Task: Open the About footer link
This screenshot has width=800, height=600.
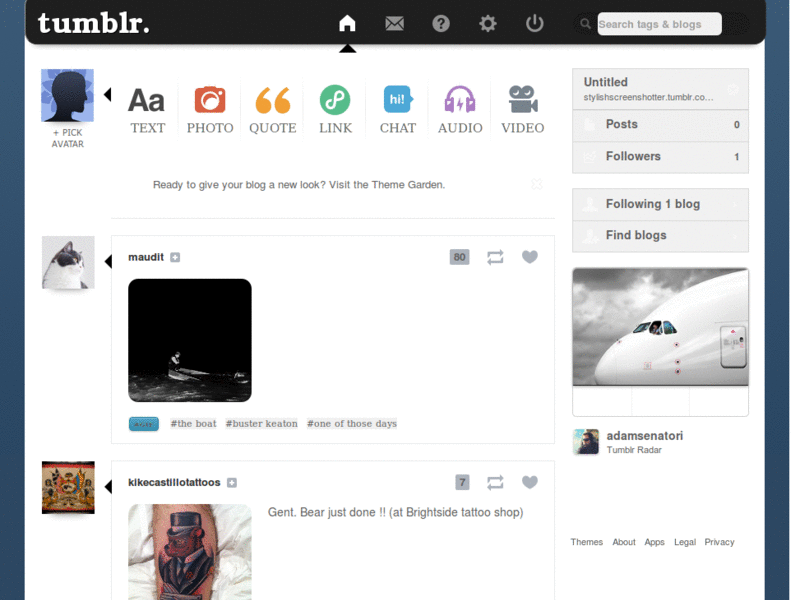Action: 623,542
